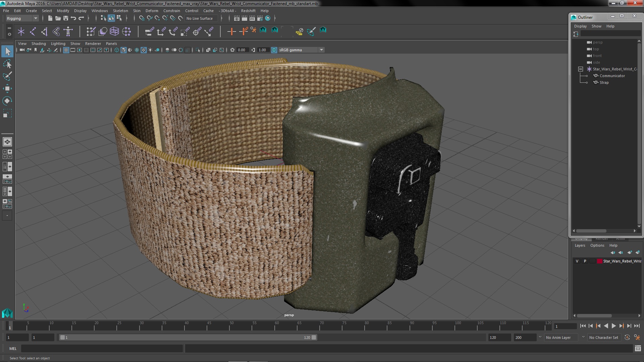This screenshot has width=644, height=362.
Task: Click the single perspective layout icon
Action: point(7,142)
